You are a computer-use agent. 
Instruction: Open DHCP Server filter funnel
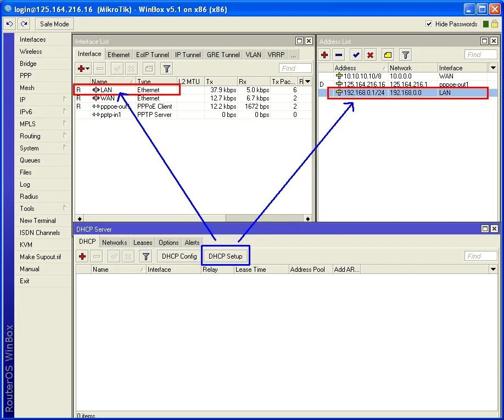coord(145,256)
